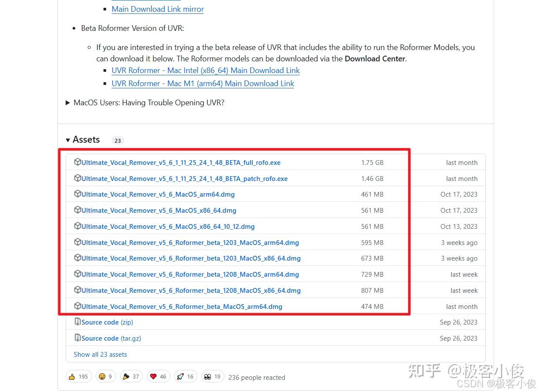Collapse the Assets section
Viewport: 538px width, 392px height.
tap(86, 140)
